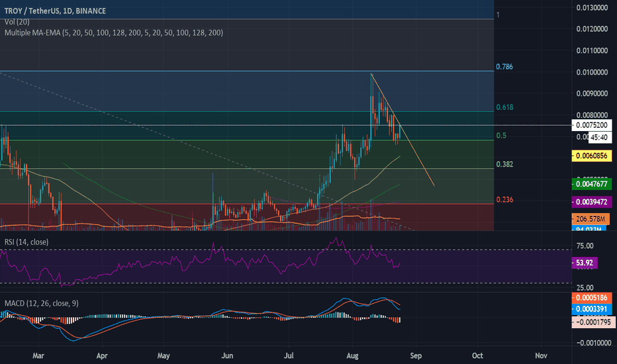
Task: Click the current price label 0.0075200
Action: tap(592, 125)
